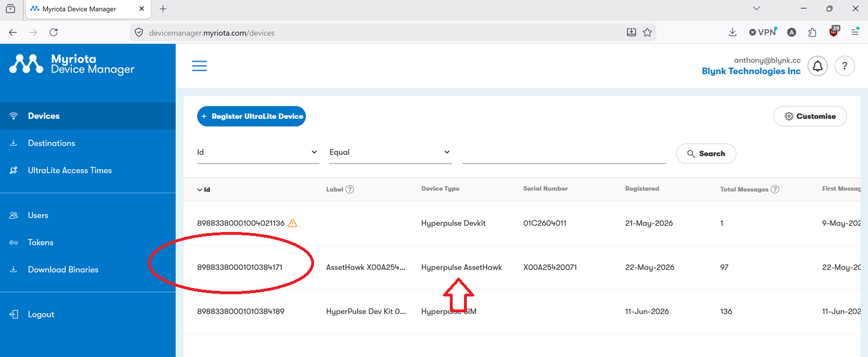This screenshot has height=357, width=868.
Task: Click the uBlock shield extension icon
Action: [x=833, y=32]
